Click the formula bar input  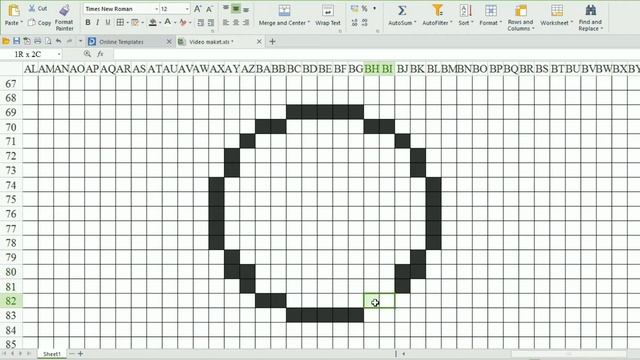tap(376, 54)
